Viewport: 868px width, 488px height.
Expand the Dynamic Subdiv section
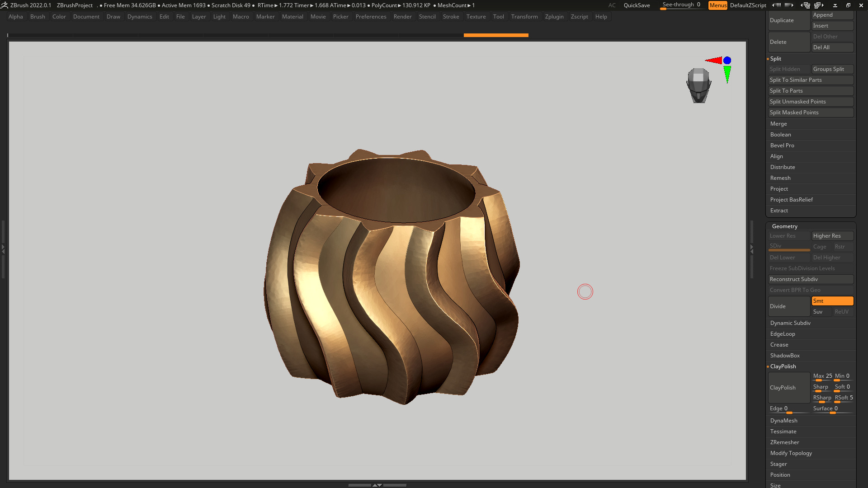tap(790, 323)
